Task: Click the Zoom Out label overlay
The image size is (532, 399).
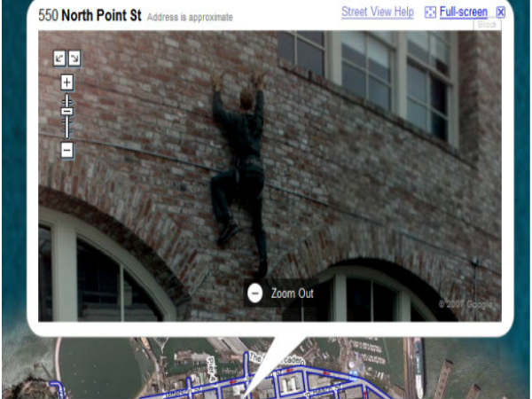Action: point(292,293)
